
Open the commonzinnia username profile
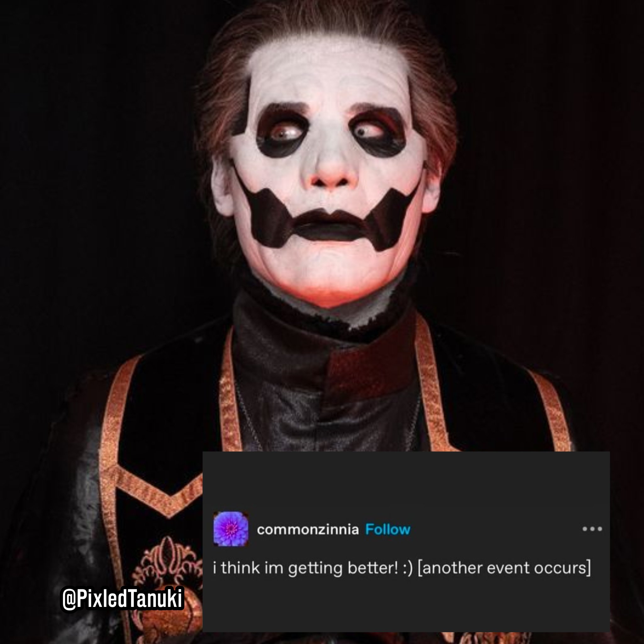point(308,529)
